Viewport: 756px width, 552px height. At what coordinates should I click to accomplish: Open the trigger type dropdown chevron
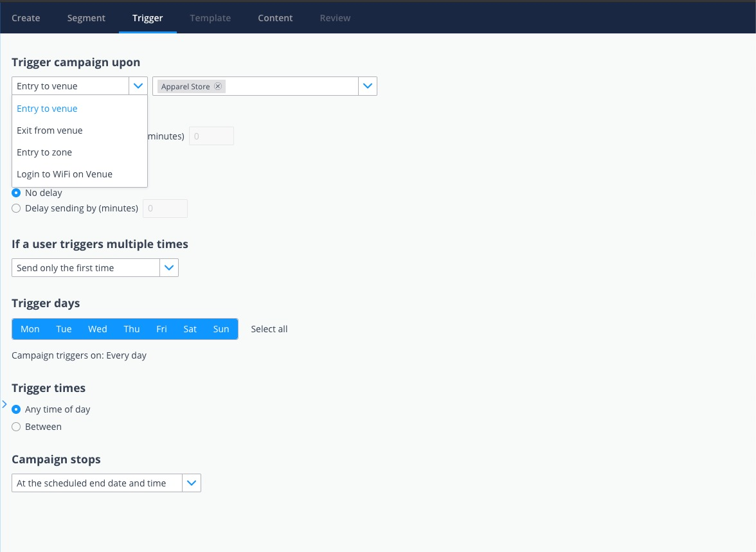click(x=138, y=85)
